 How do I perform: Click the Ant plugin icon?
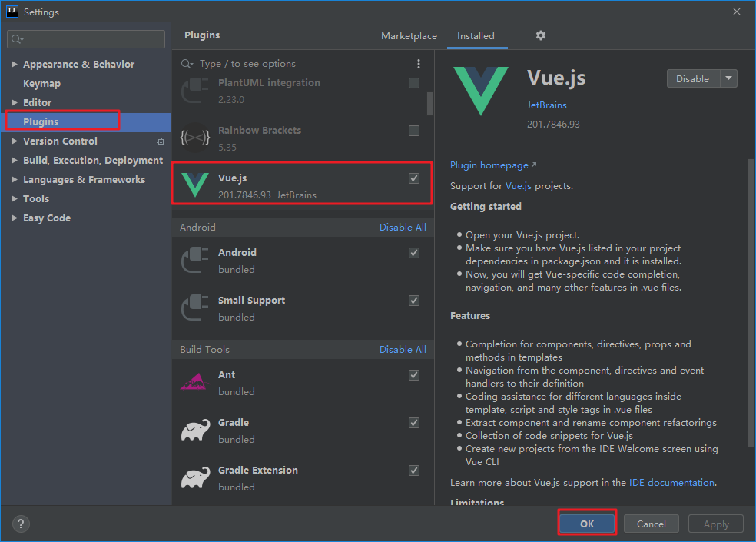click(195, 382)
